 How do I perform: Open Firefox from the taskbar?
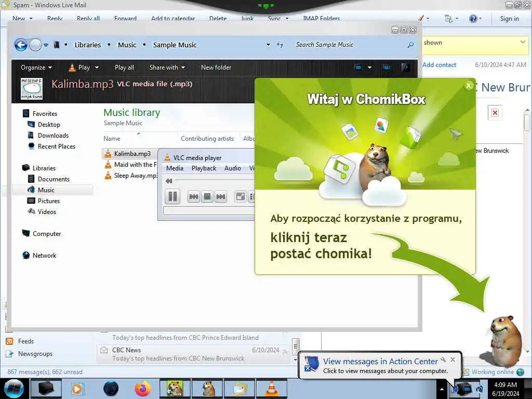click(142, 389)
